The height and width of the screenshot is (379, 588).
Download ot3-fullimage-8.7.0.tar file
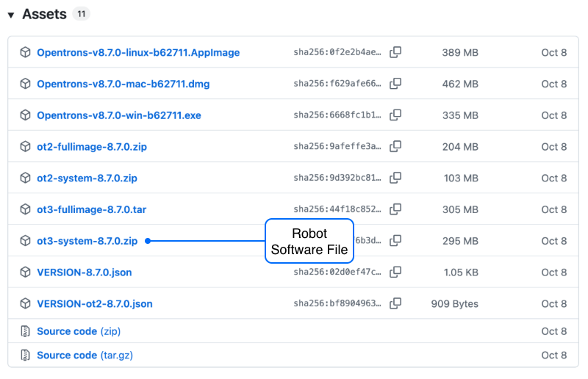tap(91, 209)
